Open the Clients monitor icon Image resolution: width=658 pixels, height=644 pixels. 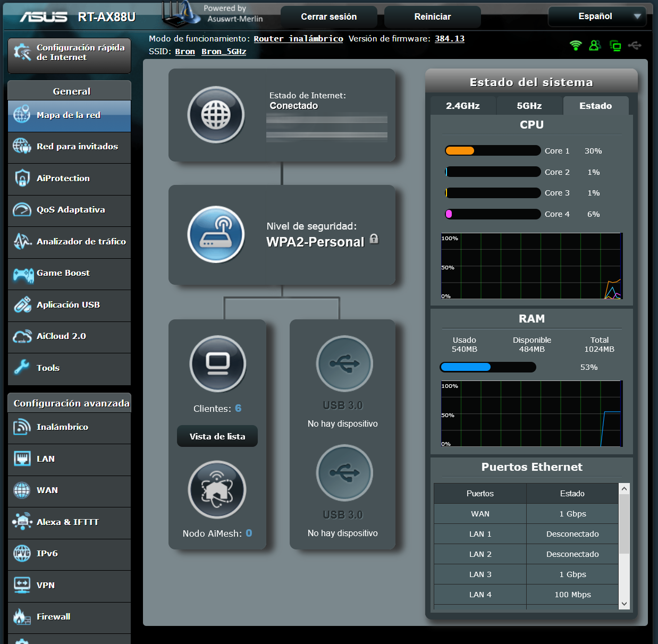218,364
